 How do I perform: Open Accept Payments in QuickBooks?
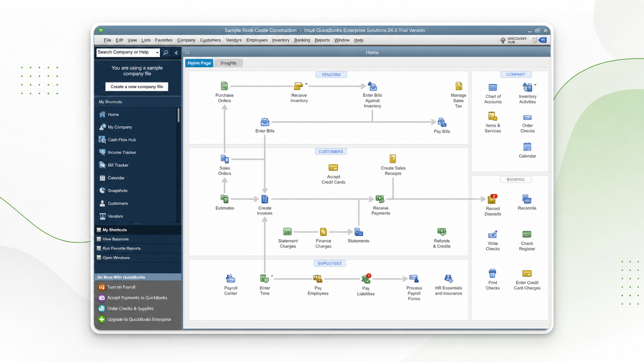point(137,298)
